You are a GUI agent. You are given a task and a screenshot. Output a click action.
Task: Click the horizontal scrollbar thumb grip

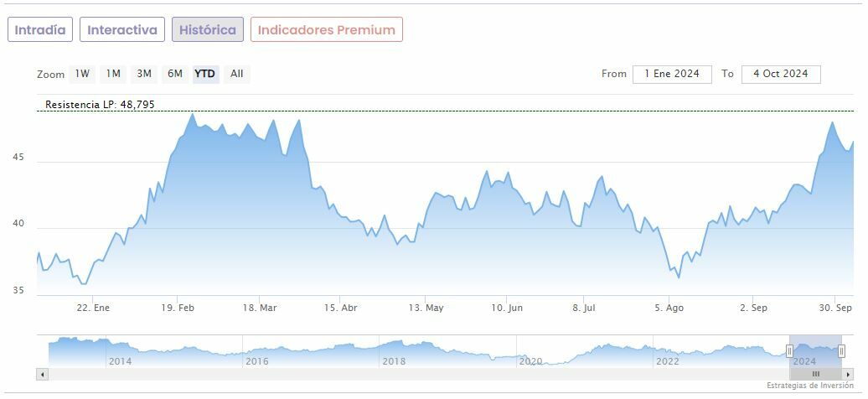[815, 374]
